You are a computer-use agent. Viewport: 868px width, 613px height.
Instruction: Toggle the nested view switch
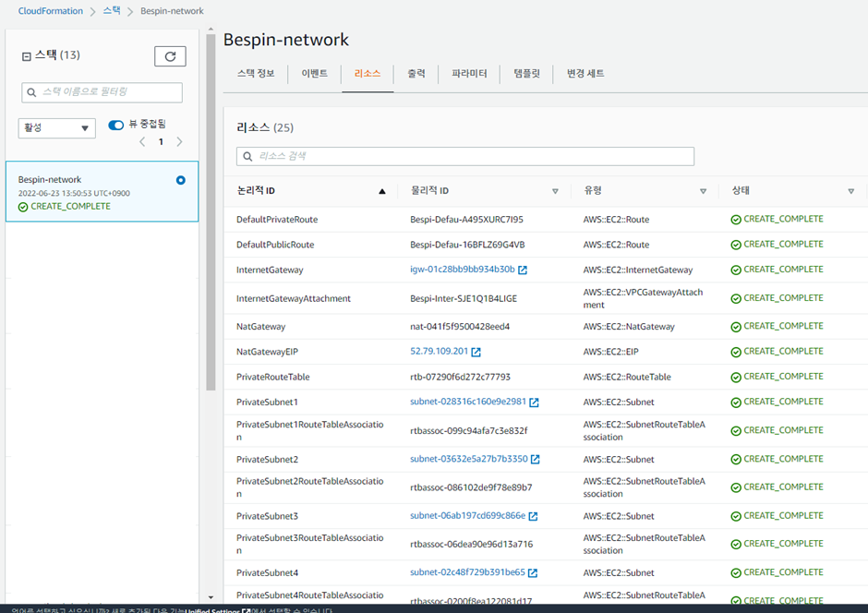point(115,125)
